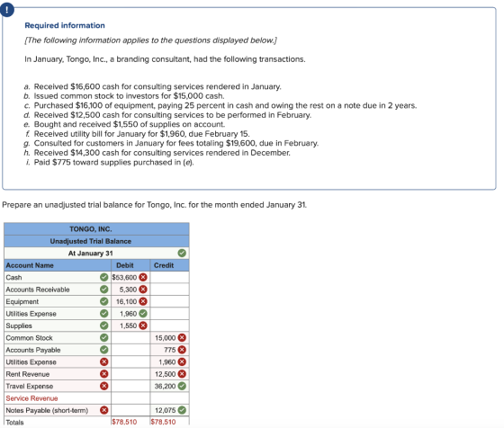
Task: Click red X next to Common Stock 15,000
Action: (182, 338)
